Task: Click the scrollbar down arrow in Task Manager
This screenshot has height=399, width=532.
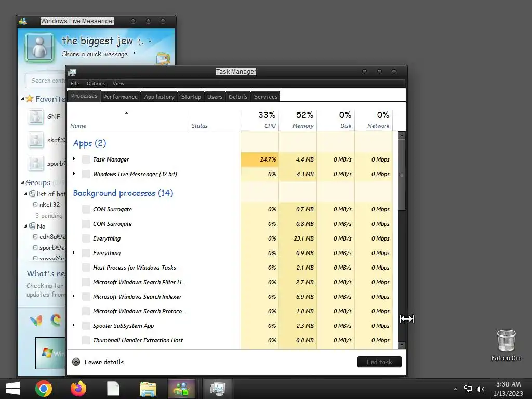Action: coord(402,345)
